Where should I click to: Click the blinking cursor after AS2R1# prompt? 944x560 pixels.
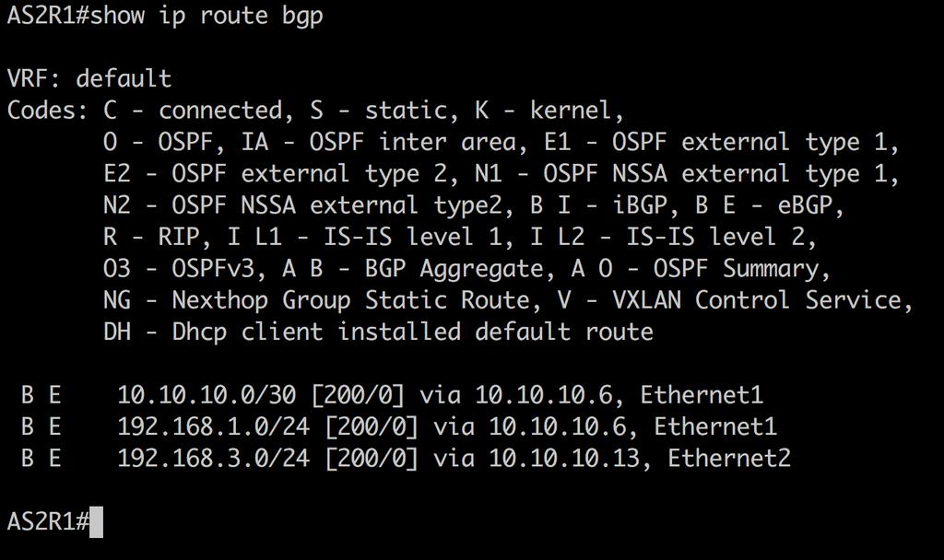click(96, 522)
